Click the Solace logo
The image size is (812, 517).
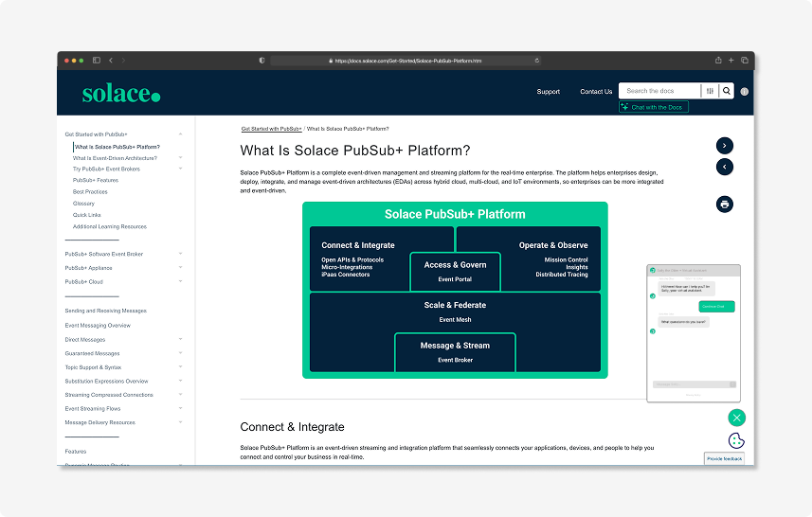[x=120, y=93]
